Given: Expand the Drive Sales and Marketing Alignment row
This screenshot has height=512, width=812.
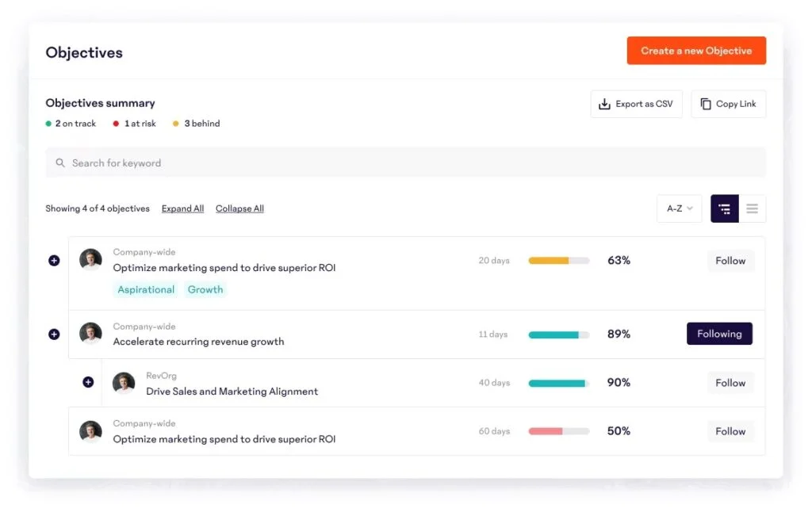Looking at the screenshot, I should tap(88, 382).
